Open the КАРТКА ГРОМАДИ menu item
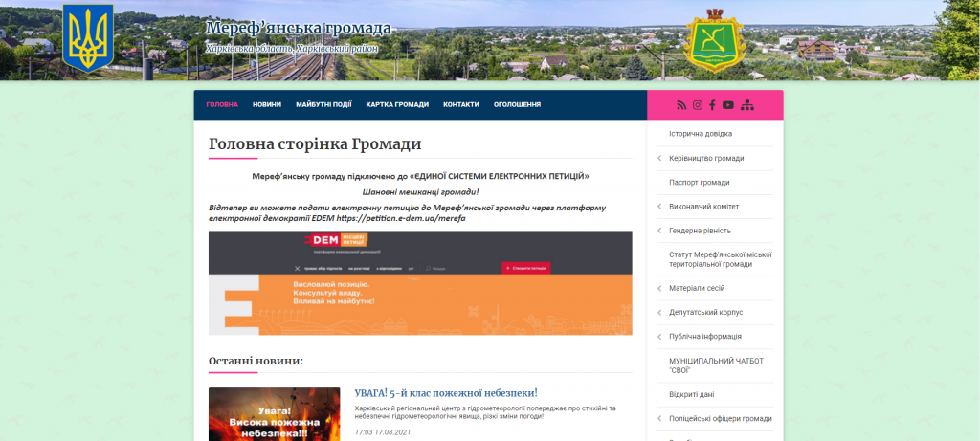980x441 pixels. 397,105
